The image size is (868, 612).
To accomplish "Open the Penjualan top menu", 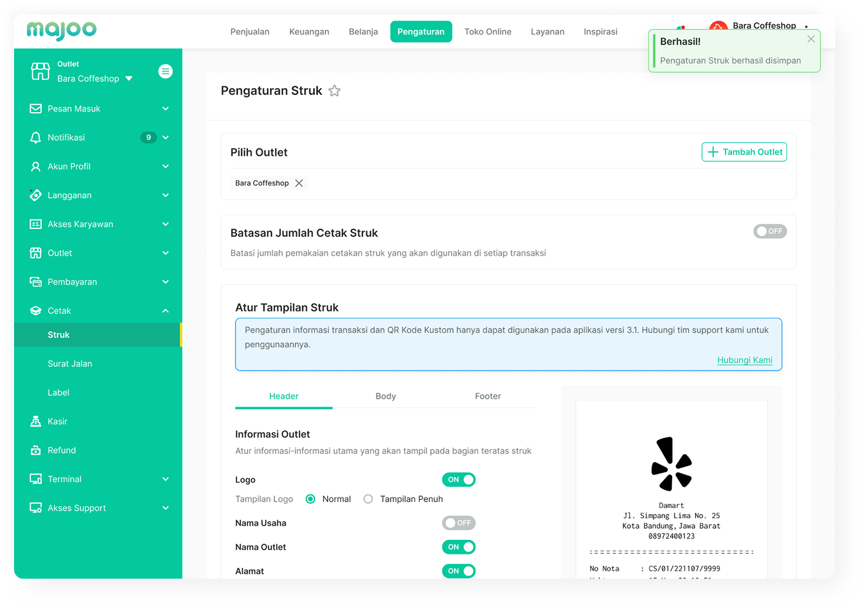I will 250,32.
